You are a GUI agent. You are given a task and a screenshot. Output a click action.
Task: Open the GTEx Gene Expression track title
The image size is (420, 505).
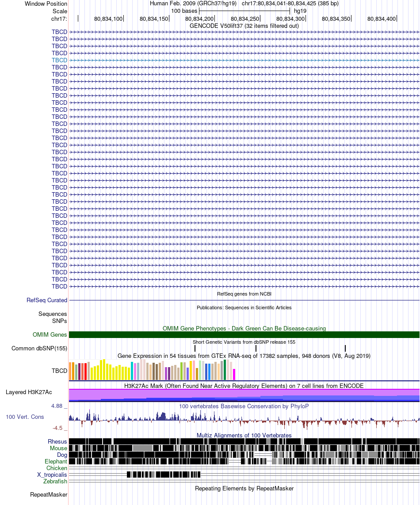point(244,356)
